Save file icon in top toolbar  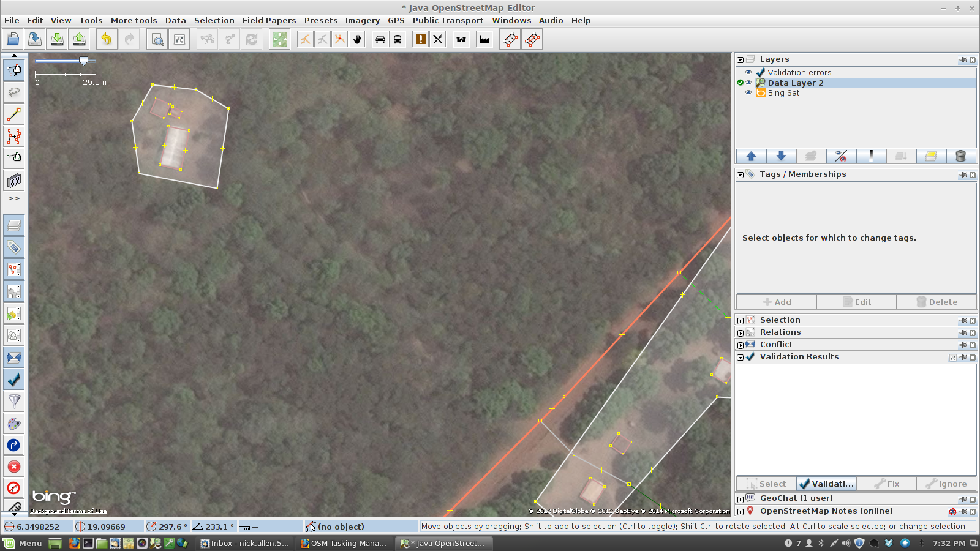[x=35, y=39]
